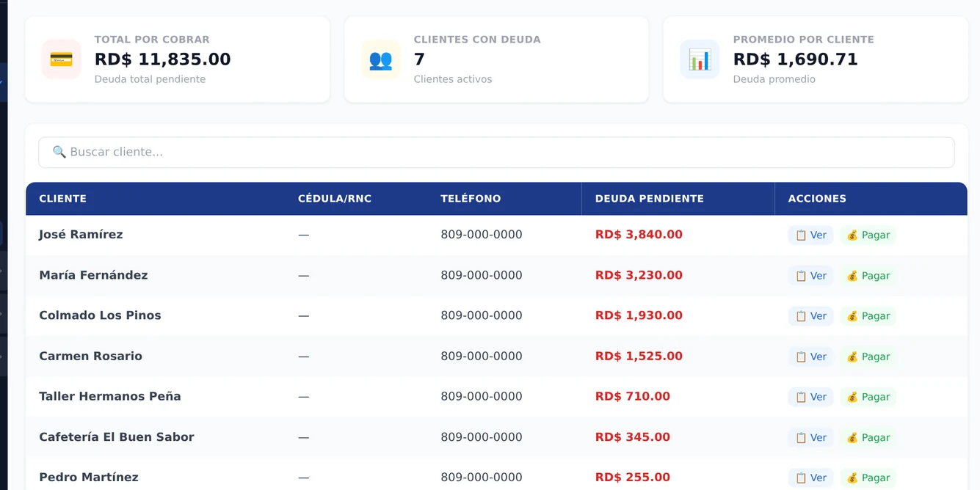Click the RD$ 710.00 debt amount
Image resolution: width=980 pixels, height=490 pixels.
coord(633,396)
